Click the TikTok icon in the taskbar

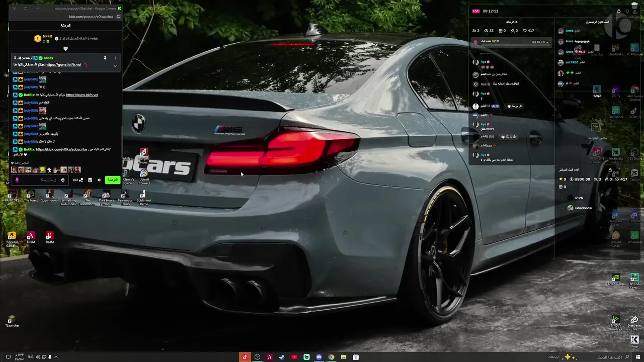pyautogui.click(x=245, y=357)
